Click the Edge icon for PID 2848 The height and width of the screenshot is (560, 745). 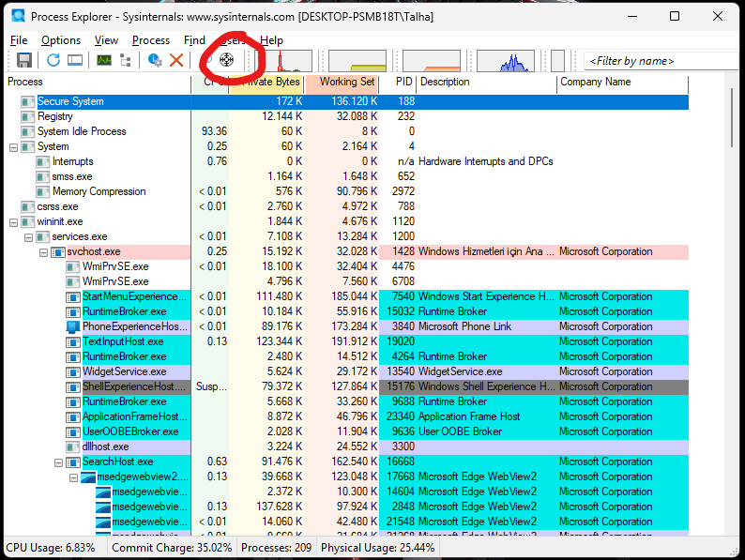click(x=103, y=507)
